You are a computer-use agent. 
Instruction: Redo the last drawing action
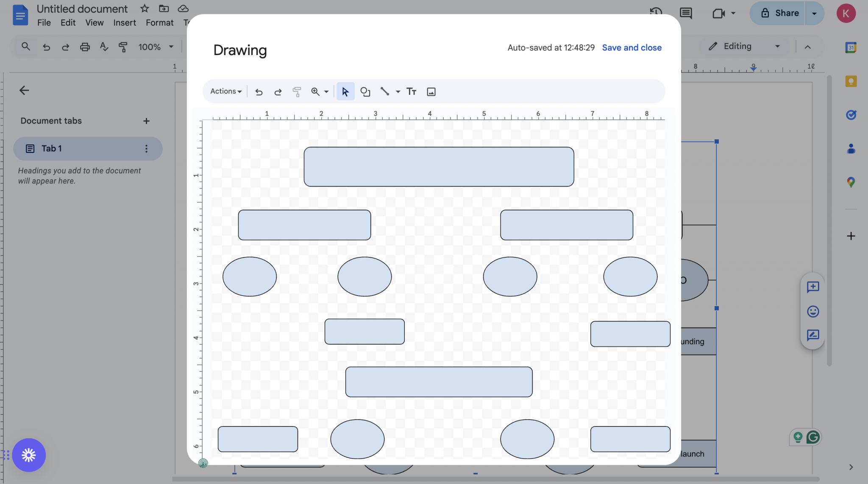277,91
